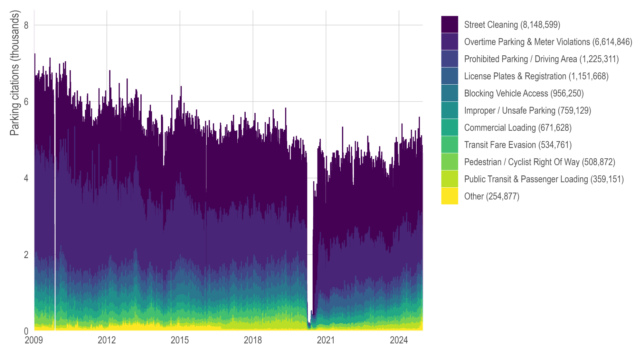Click the Prohibited Parking / Driving Area swatch
Image resolution: width=644 pixels, height=354 pixels.
[450, 59]
